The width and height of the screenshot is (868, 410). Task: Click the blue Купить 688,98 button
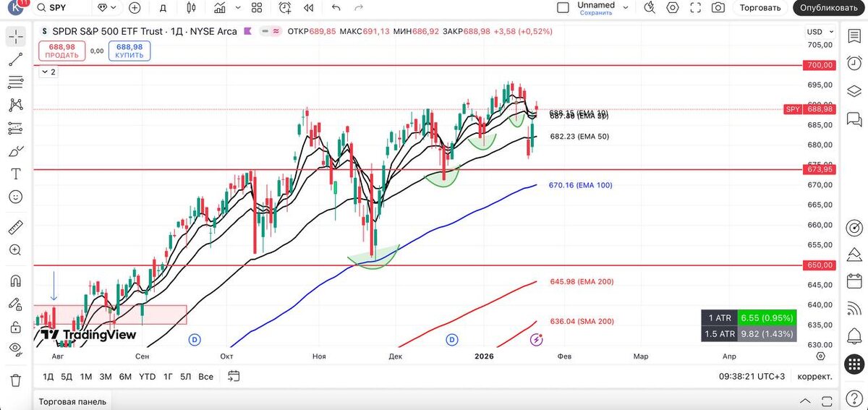click(x=129, y=51)
